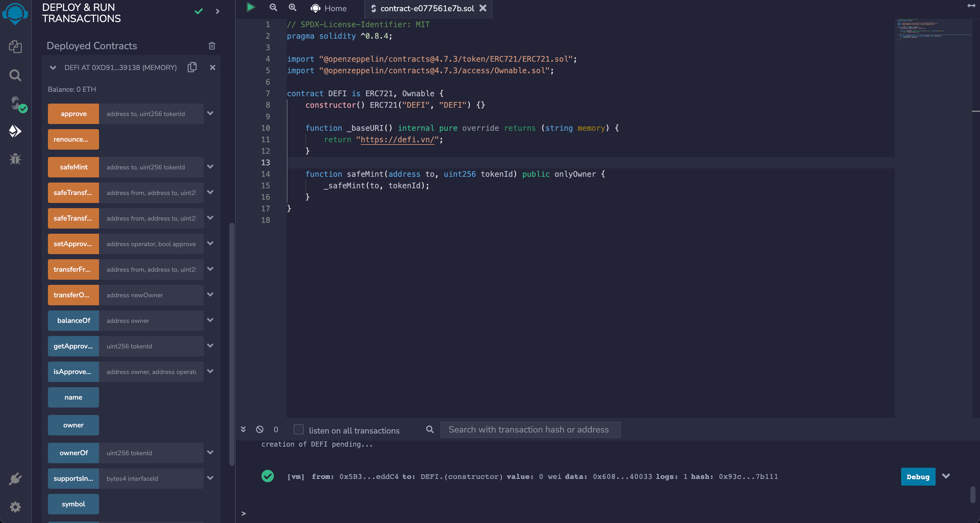Image resolution: width=980 pixels, height=523 pixels.
Task: Zoom in the editor font
Action: point(292,7)
